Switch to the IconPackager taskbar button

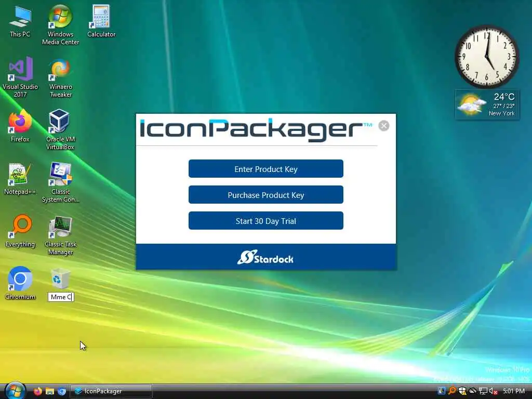pos(111,391)
